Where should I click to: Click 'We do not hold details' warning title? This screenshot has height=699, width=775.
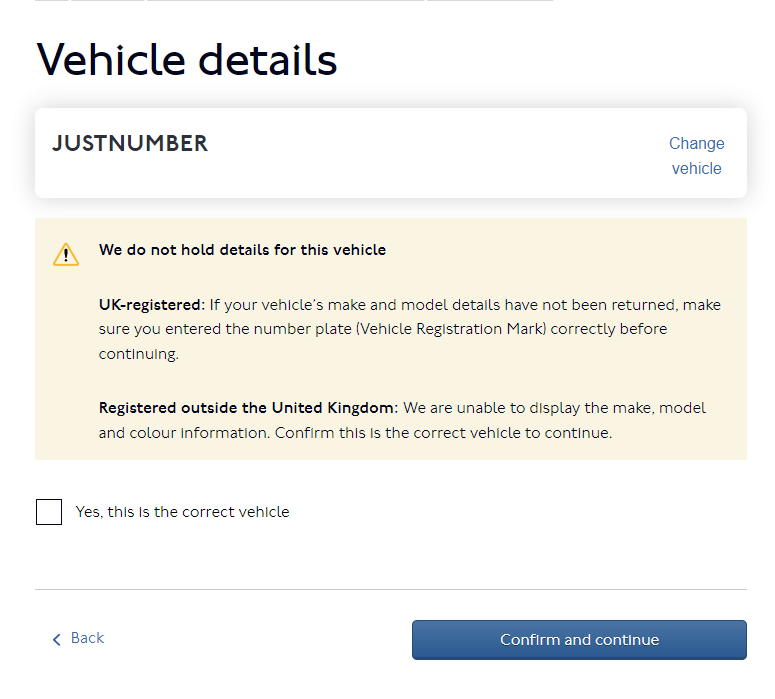coord(242,250)
